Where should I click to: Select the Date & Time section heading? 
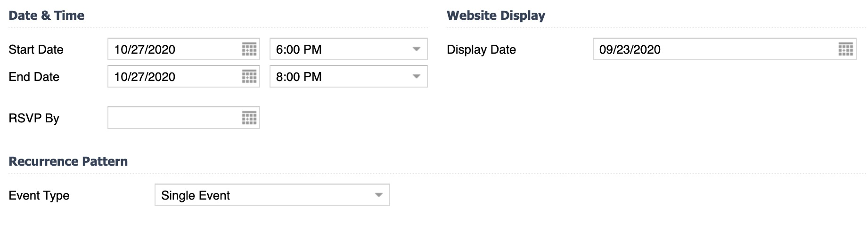[46, 16]
